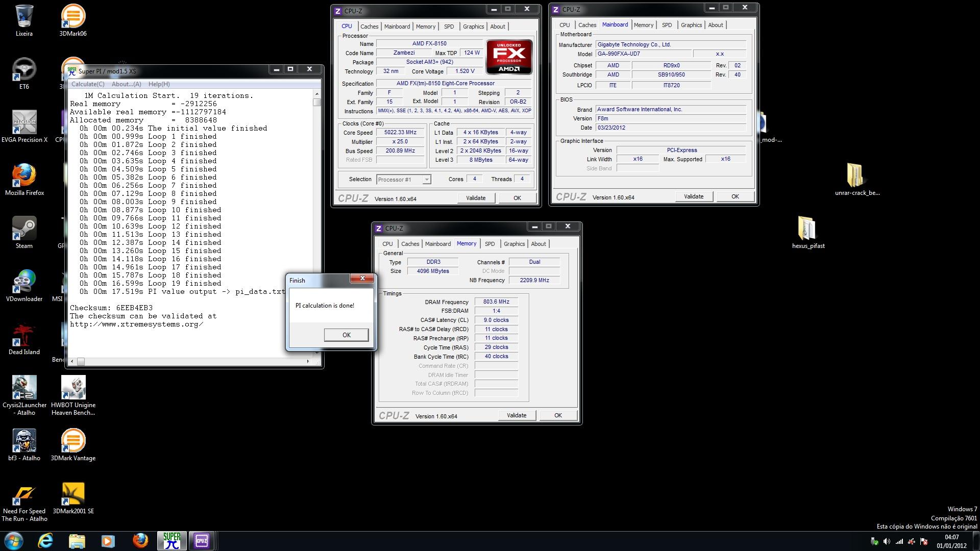980x551 pixels.
Task: Click the BIOS Date 03/23/2012 field
Action: tap(671, 128)
